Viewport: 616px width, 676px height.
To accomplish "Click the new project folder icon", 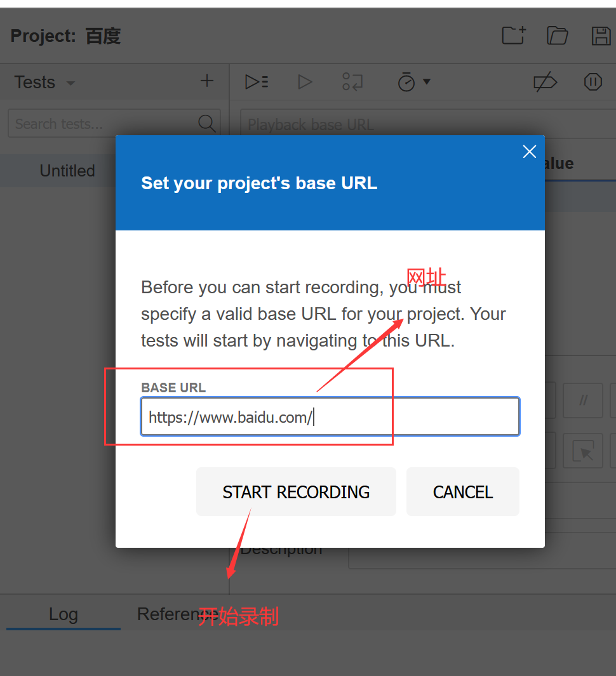I will 514,36.
